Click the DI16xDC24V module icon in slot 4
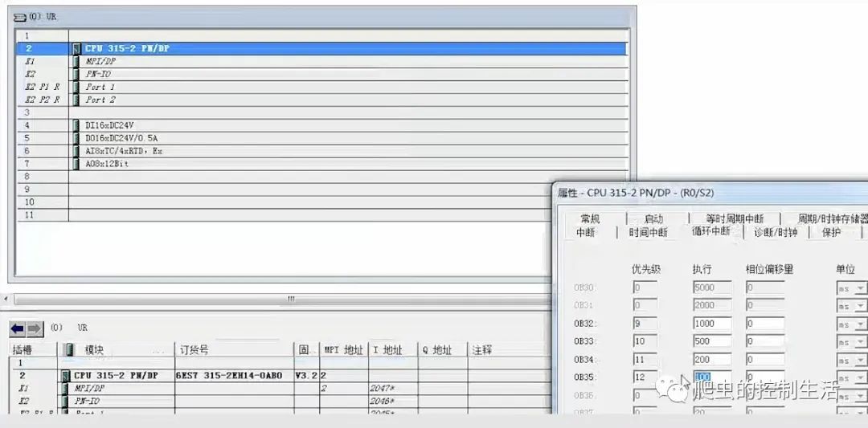Image resolution: width=868 pixels, height=428 pixels. point(76,125)
